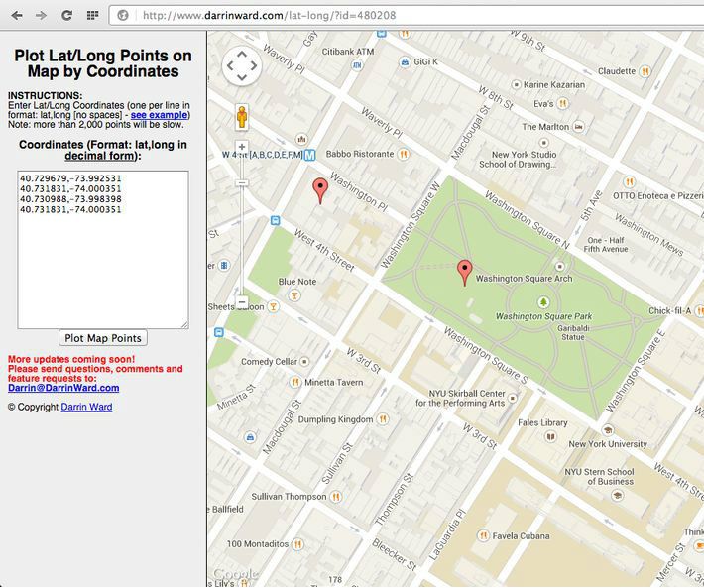Click Fales Library book icon

point(550,436)
